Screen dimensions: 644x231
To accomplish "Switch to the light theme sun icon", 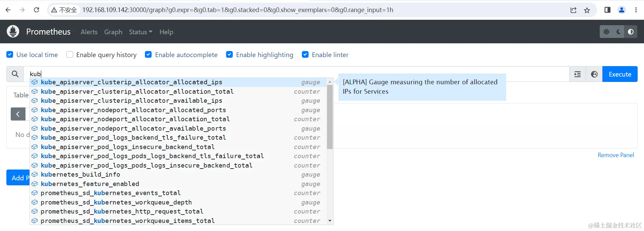I will 606,32.
